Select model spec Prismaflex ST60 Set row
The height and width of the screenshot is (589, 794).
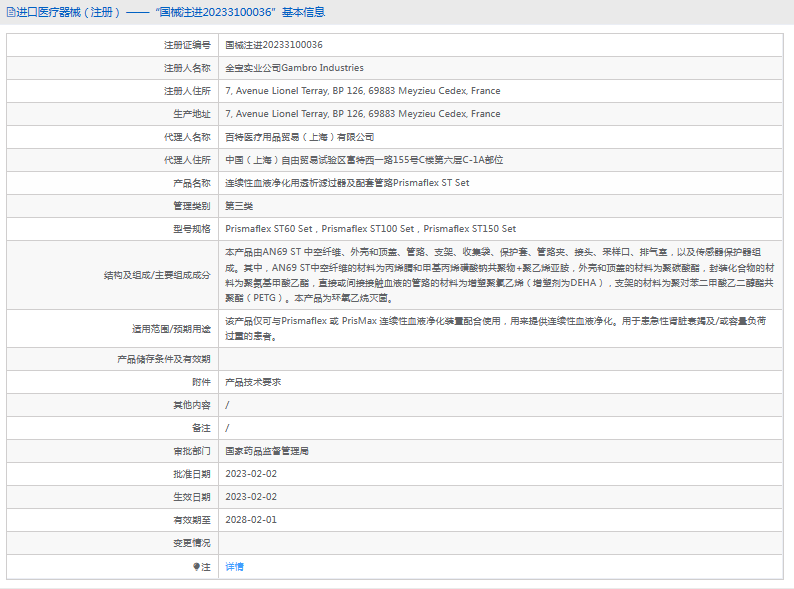371,229
